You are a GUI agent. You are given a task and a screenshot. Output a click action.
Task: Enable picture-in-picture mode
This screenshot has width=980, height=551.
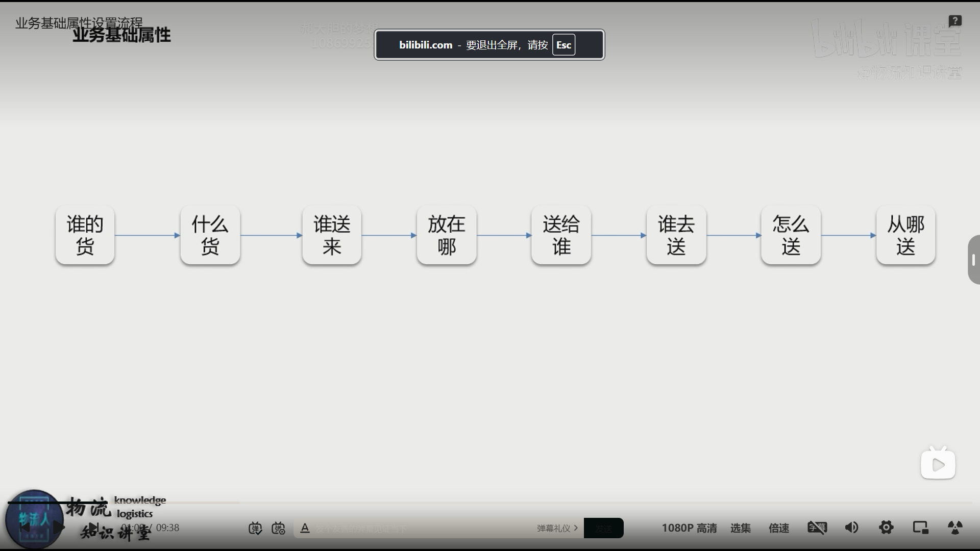tap(920, 528)
